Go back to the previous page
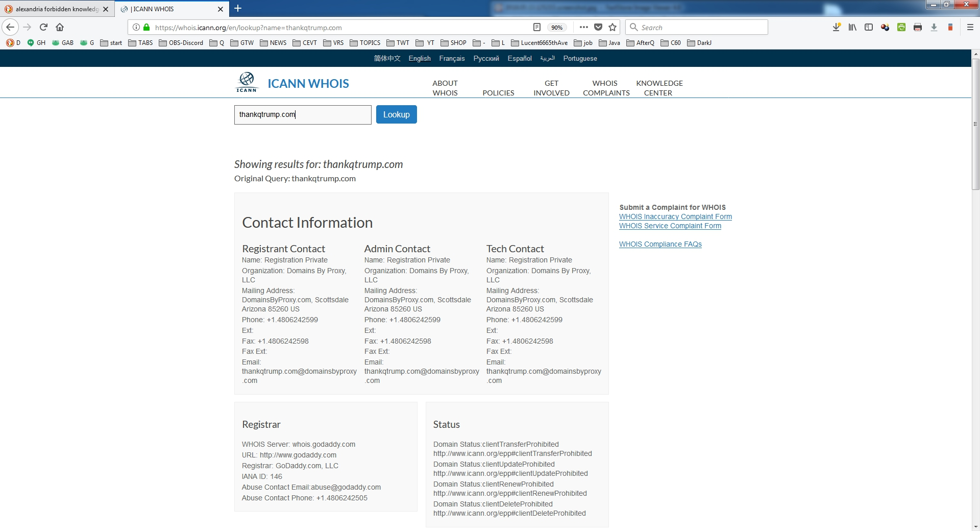Viewport: 980px width, 531px height. [10, 27]
